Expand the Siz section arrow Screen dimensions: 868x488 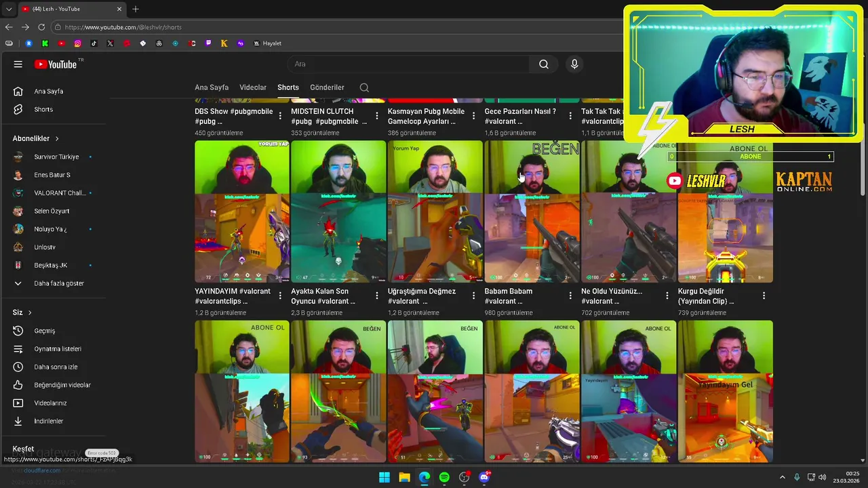point(30,312)
